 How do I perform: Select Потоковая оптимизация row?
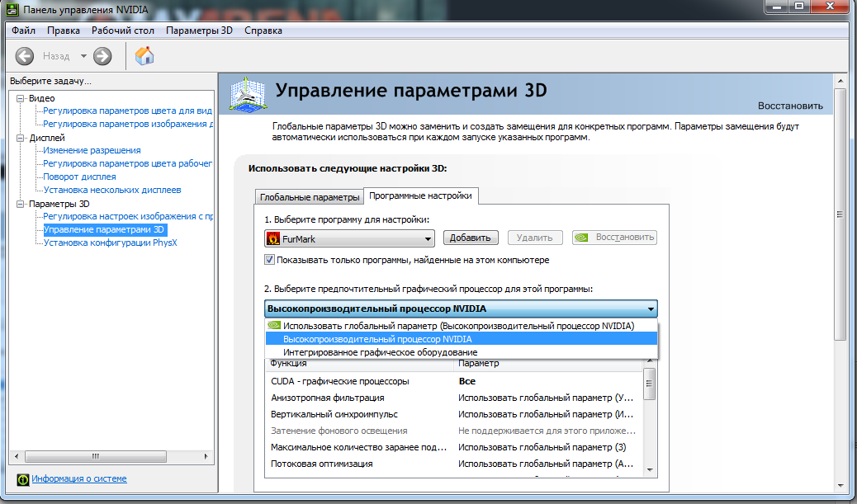click(x=453, y=464)
